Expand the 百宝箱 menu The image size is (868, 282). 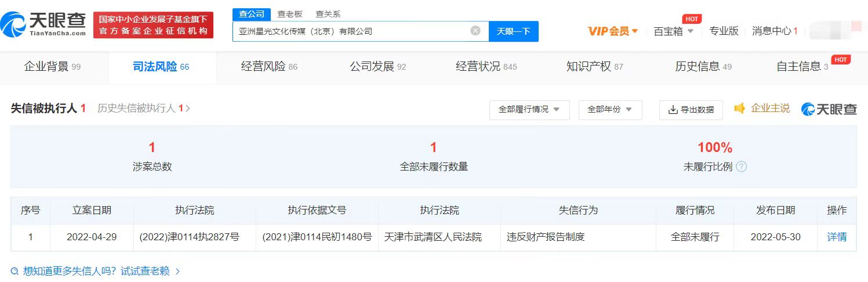click(674, 31)
